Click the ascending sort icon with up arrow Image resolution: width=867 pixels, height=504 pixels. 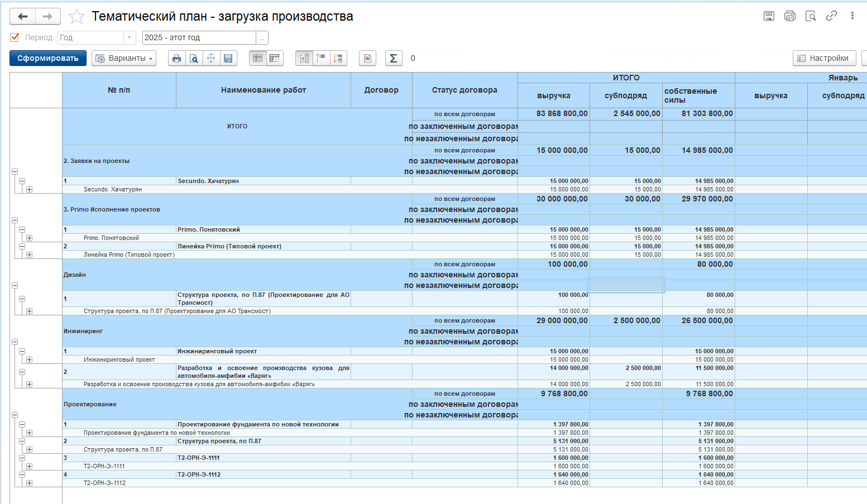[321, 58]
